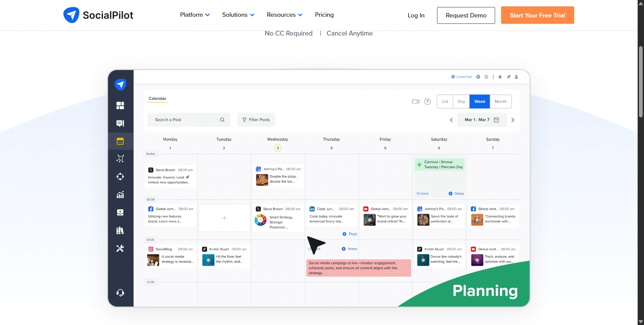Open the Filter Posts button
The image size is (644, 325).
256,120
